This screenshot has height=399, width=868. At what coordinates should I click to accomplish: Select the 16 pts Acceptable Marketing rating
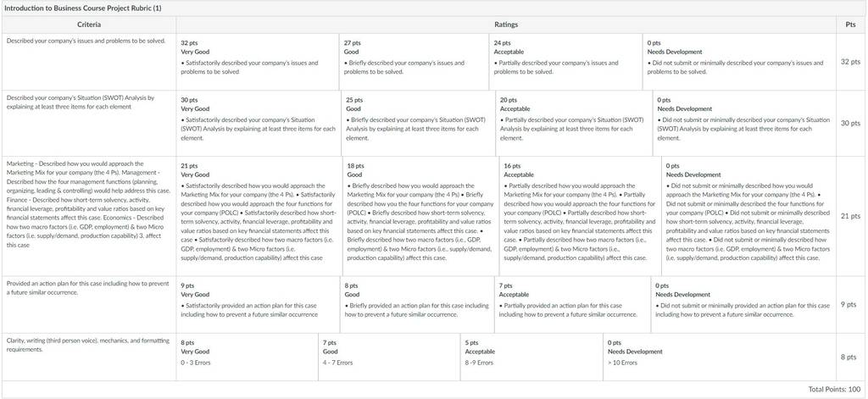pos(580,216)
